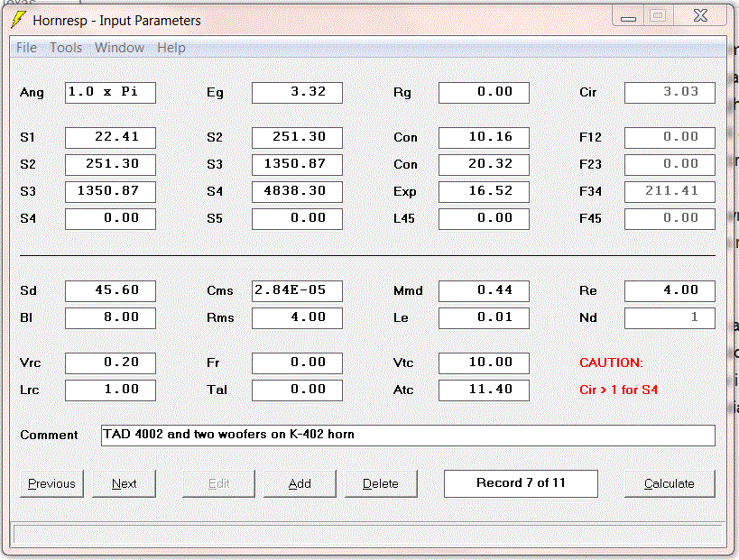Click the Comment text field
The image size is (739, 560).
click(408, 436)
